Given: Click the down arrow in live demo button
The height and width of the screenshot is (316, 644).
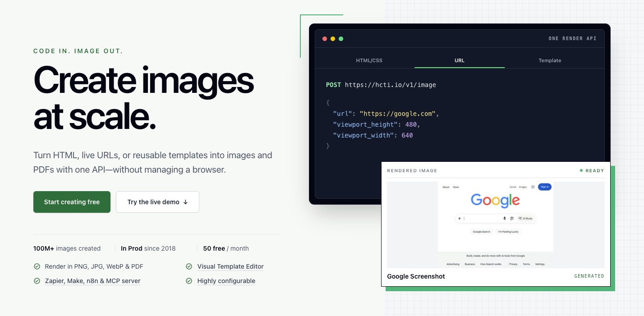Looking at the screenshot, I should click(x=185, y=202).
